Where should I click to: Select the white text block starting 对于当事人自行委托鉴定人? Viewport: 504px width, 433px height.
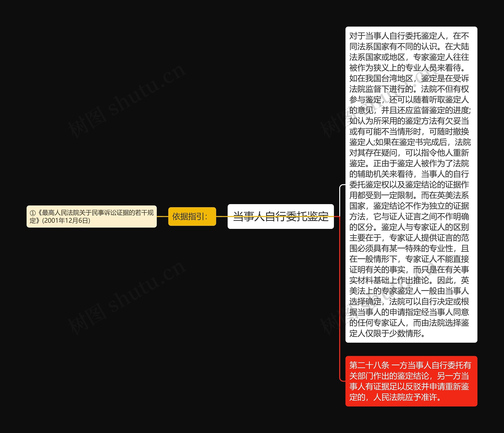(x=411, y=185)
